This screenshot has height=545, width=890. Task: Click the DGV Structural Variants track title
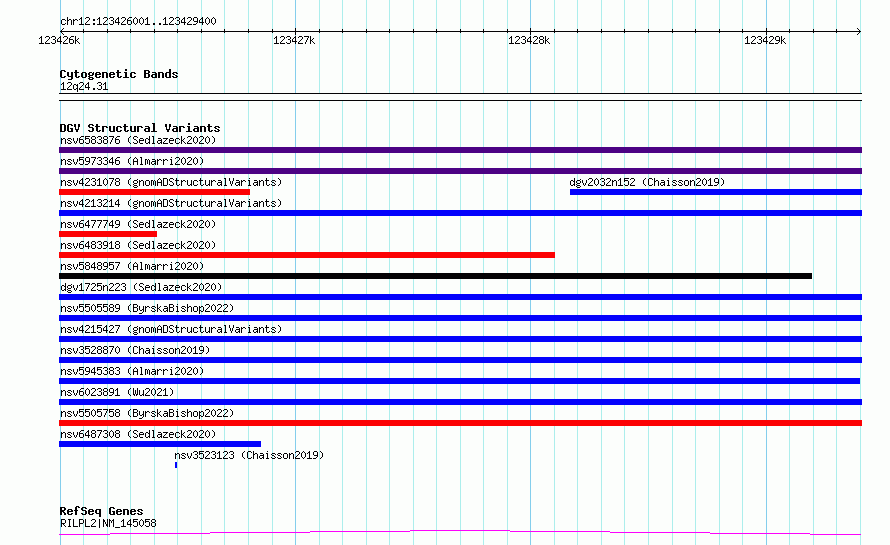click(x=140, y=128)
